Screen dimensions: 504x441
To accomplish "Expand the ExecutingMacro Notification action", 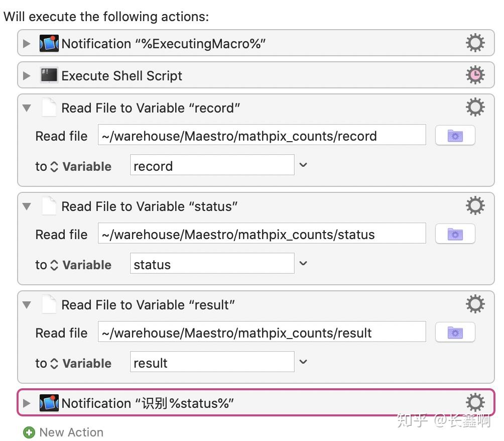I will point(27,44).
